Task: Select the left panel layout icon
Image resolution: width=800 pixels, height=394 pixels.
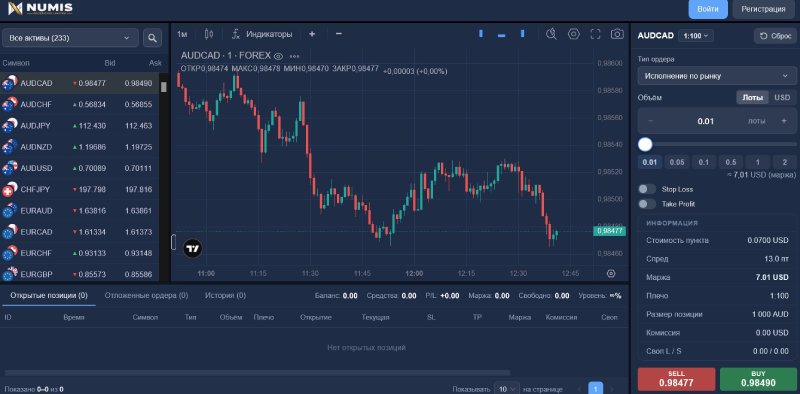Action: point(481,34)
